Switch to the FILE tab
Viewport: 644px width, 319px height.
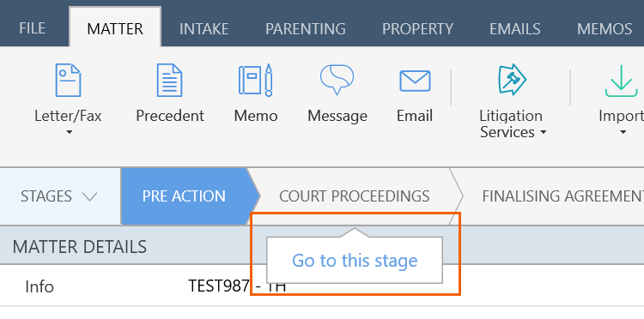33,28
